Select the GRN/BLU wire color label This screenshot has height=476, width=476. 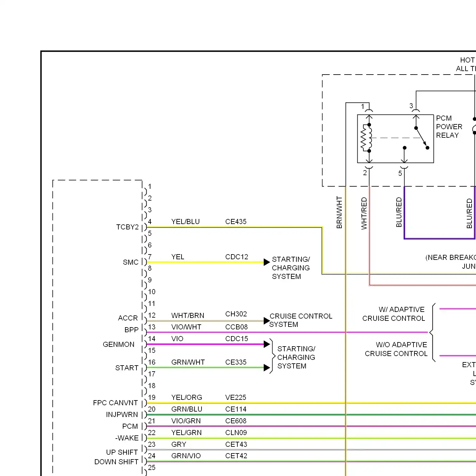[x=187, y=409]
